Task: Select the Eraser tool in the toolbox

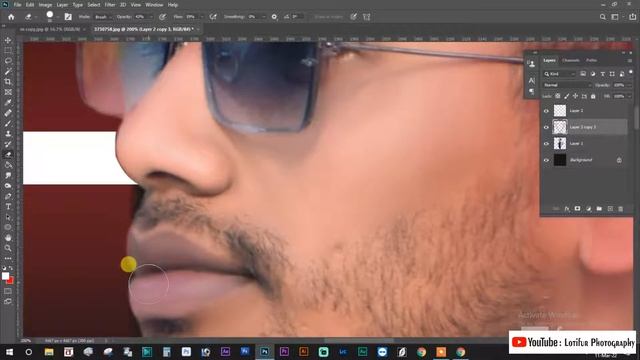Action: (x=8, y=155)
